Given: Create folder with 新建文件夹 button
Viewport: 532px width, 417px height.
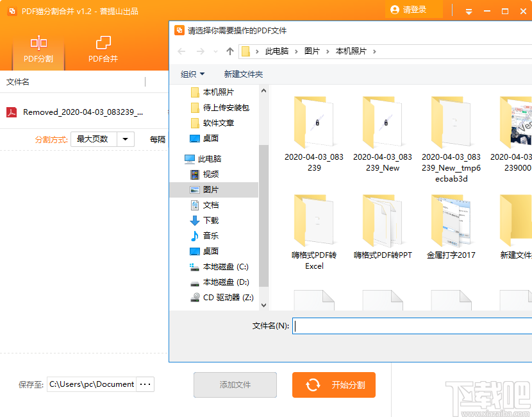Looking at the screenshot, I should (243, 74).
